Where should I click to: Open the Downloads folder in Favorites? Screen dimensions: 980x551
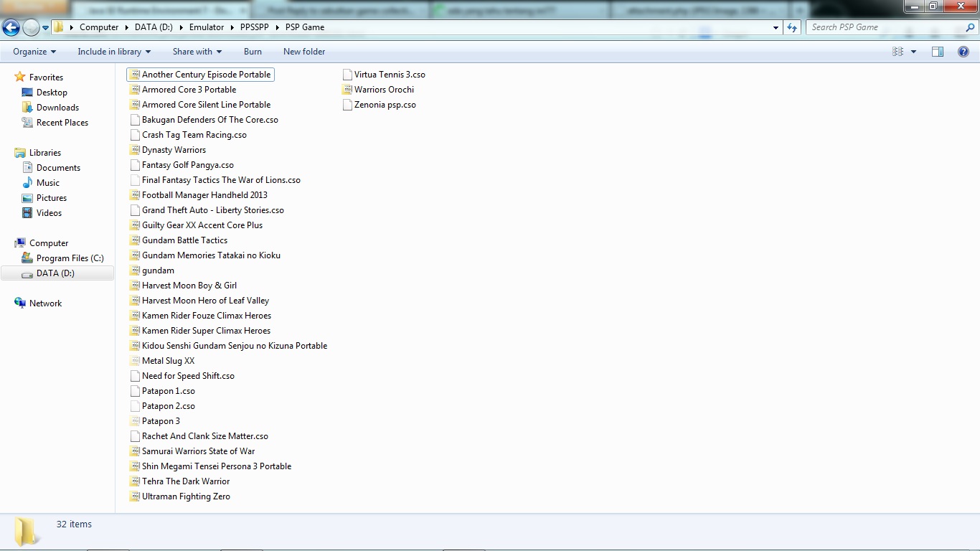click(57, 108)
